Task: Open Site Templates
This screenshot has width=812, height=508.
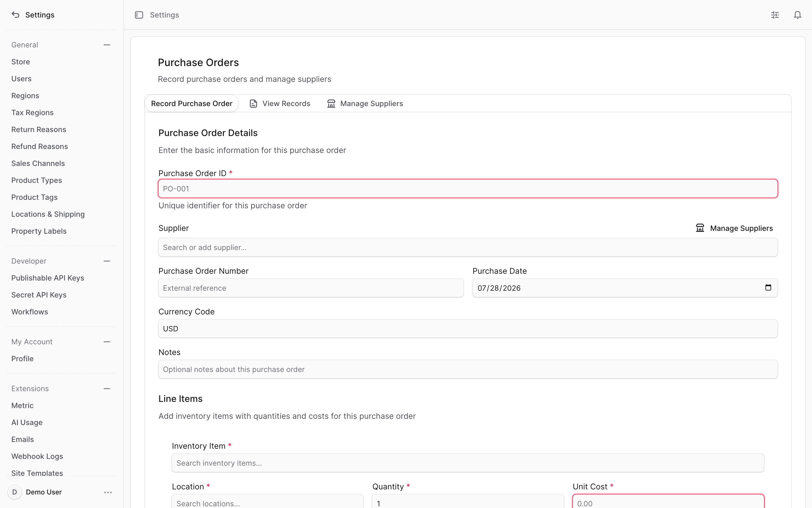Action: click(x=37, y=473)
